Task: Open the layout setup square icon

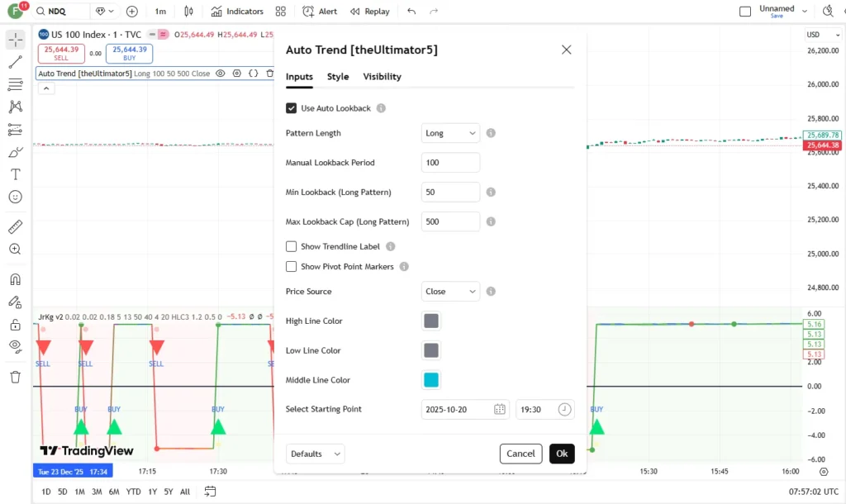Action: click(x=745, y=12)
